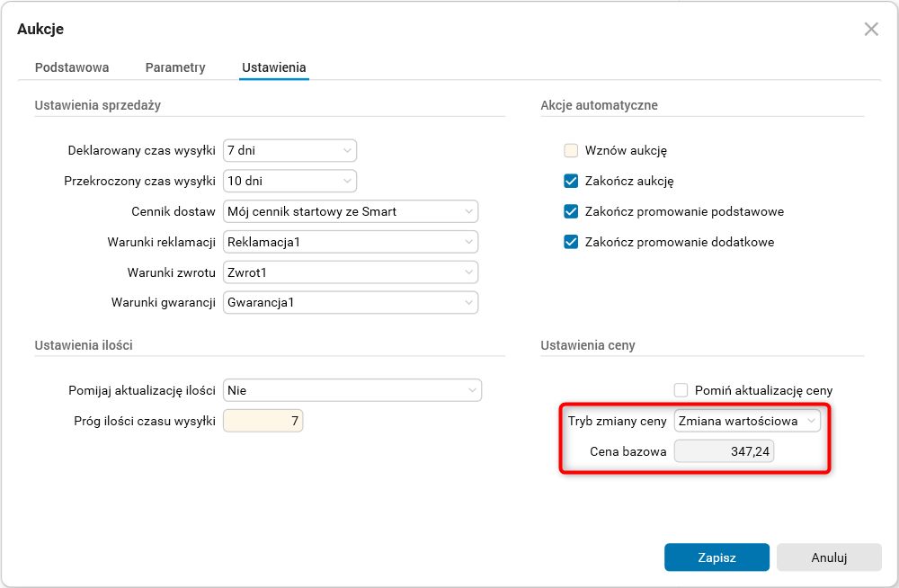This screenshot has height=588, width=899.
Task: Uncheck Zakończ aukcję option
Action: [571, 181]
